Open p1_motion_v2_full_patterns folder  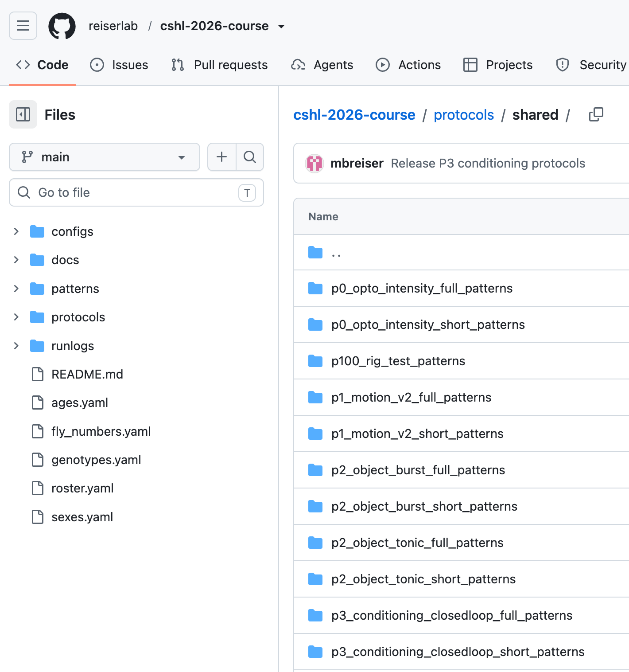coord(412,397)
